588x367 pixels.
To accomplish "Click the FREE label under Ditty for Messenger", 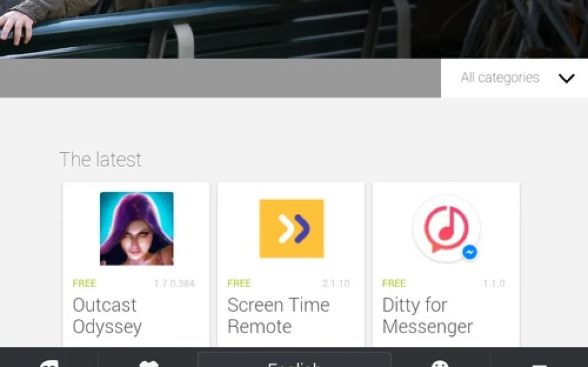I will [394, 283].
